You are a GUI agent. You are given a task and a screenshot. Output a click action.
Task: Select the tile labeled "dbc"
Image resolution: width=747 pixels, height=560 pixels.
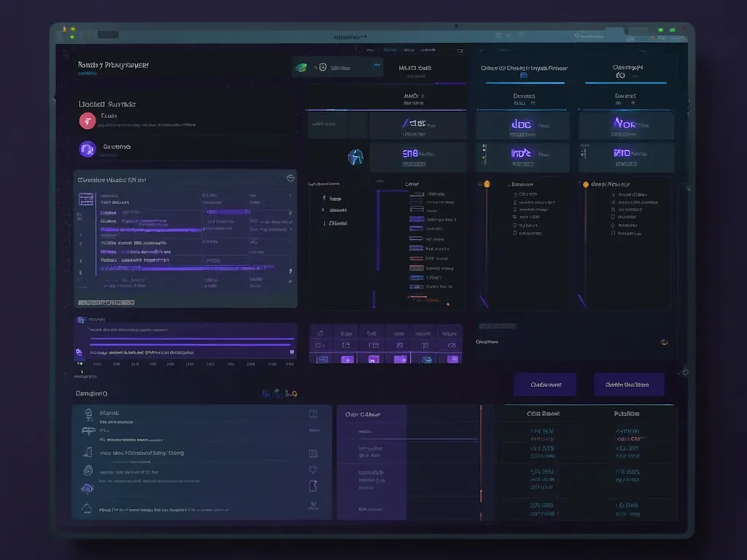click(522, 125)
